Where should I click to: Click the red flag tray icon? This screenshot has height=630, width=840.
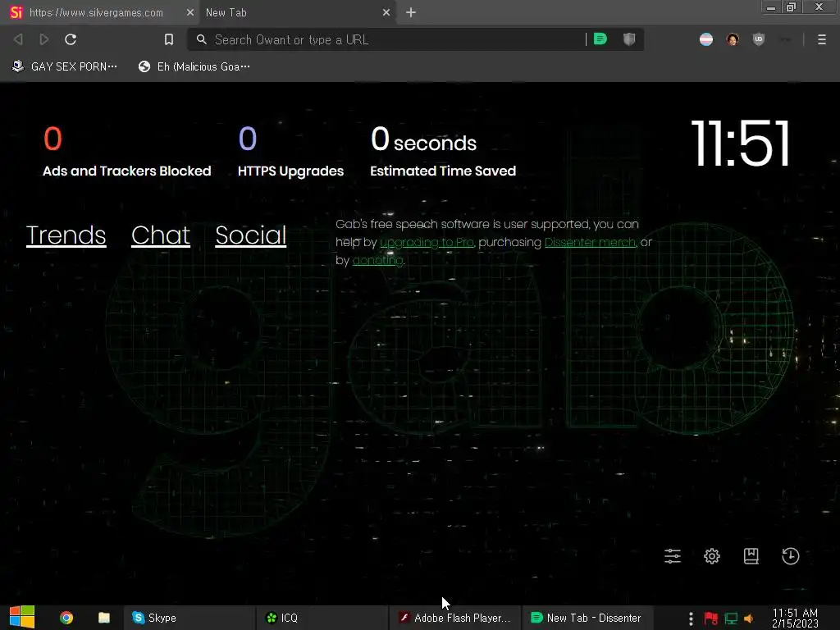pos(711,619)
